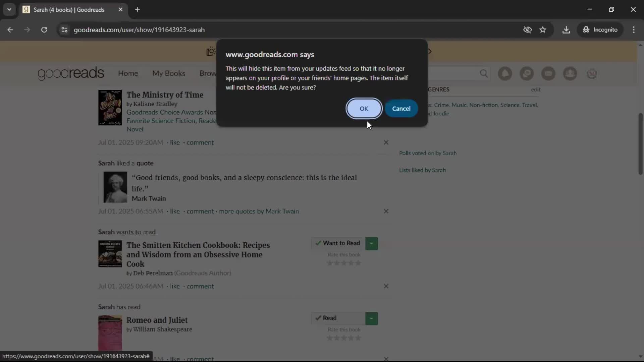Open My Books in nav
This screenshot has width=644, height=362.
coord(169,73)
